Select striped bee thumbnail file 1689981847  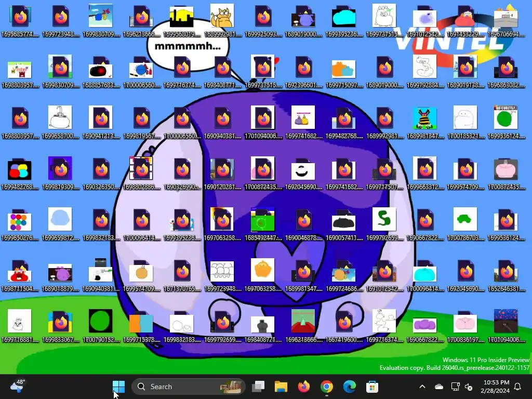(425, 122)
